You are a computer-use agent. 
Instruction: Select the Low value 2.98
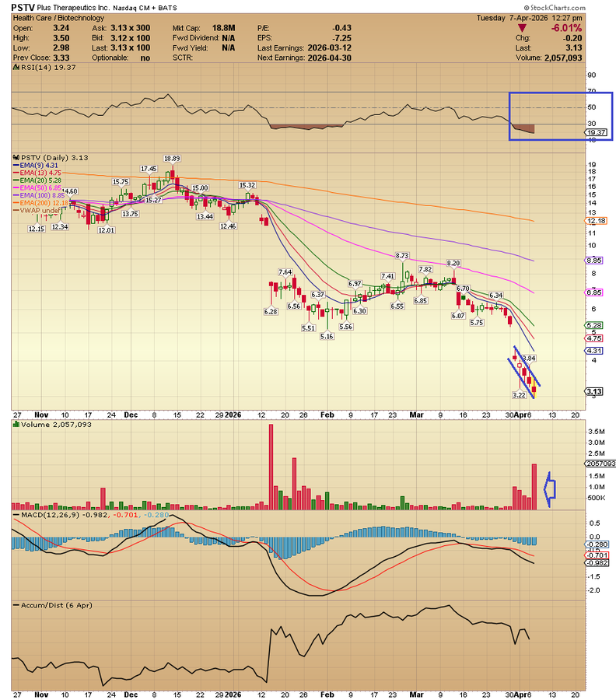(61, 47)
